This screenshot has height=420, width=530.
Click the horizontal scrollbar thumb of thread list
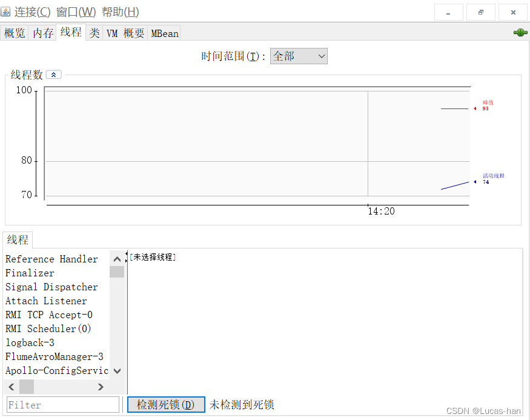tap(27, 387)
